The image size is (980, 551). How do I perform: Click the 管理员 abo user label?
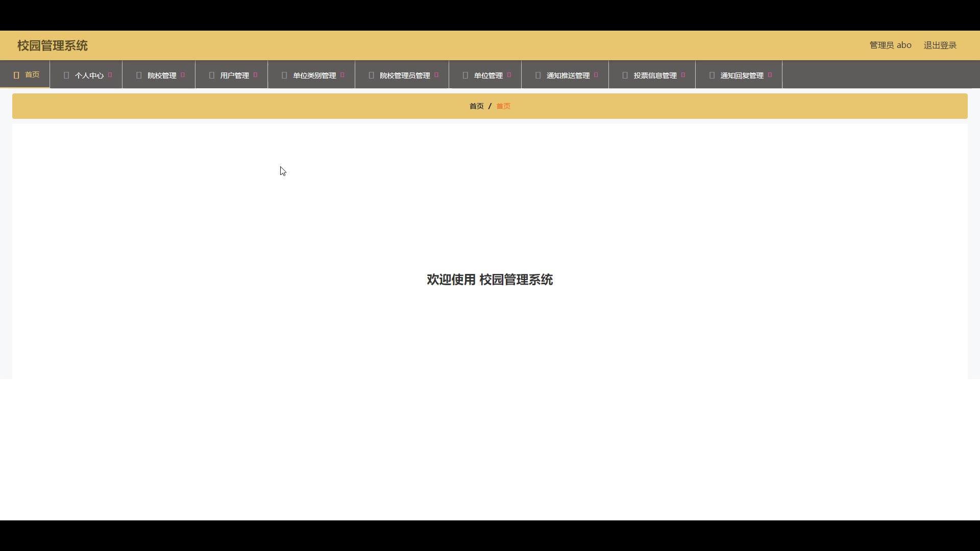click(891, 45)
